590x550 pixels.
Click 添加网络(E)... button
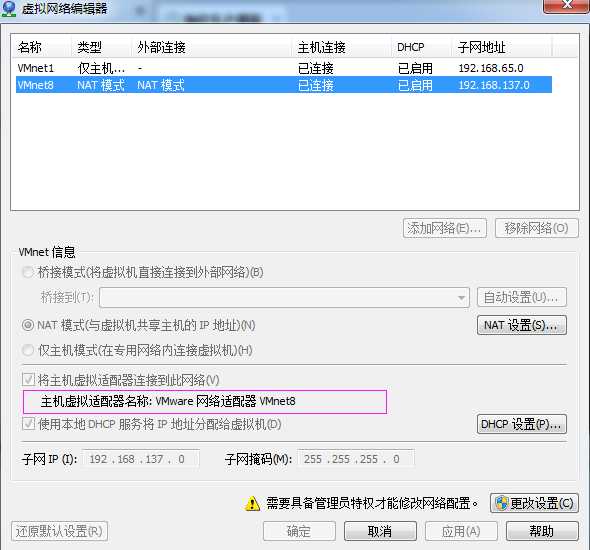445,228
